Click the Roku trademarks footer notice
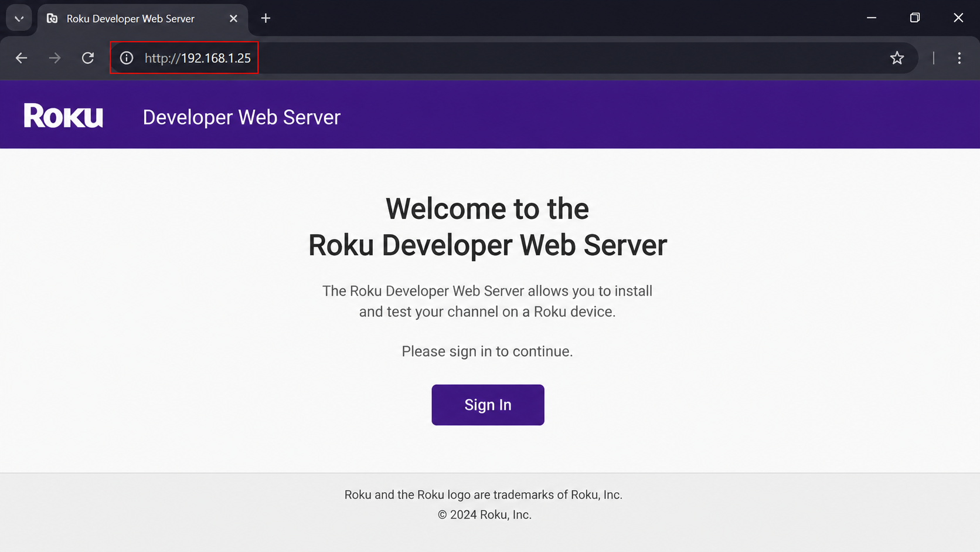980x552 pixels. point(484,495)
